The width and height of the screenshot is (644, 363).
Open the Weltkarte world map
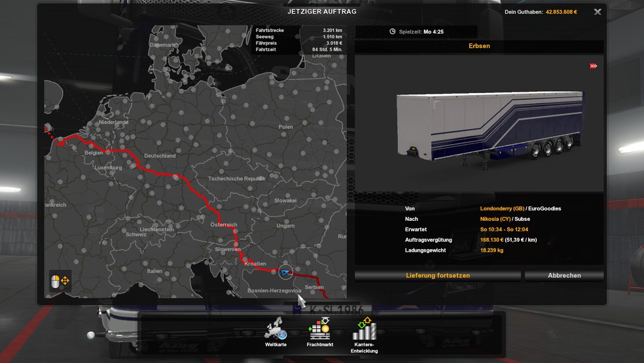click(x=276, y=330)
